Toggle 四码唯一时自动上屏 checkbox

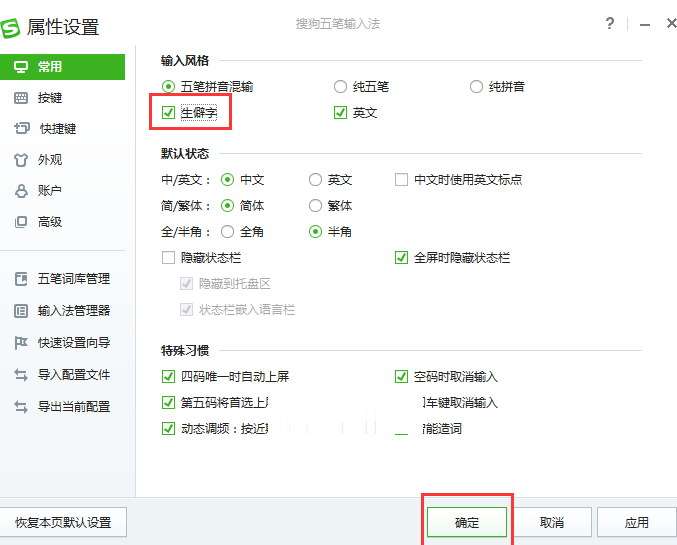pos(168,377)
